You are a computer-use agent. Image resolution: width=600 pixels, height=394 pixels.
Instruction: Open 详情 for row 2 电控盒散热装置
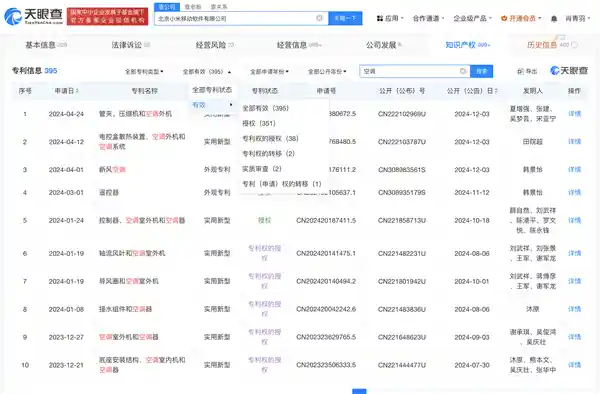pos(574,142)
